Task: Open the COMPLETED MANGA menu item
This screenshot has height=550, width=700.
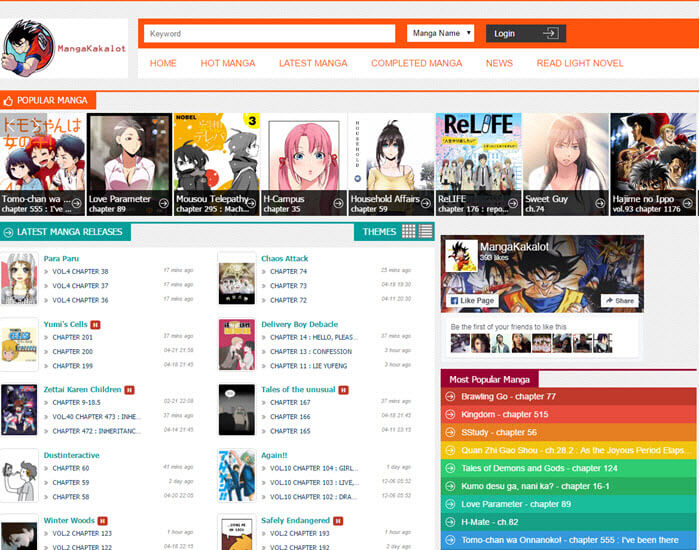Action: pos(417,63)
